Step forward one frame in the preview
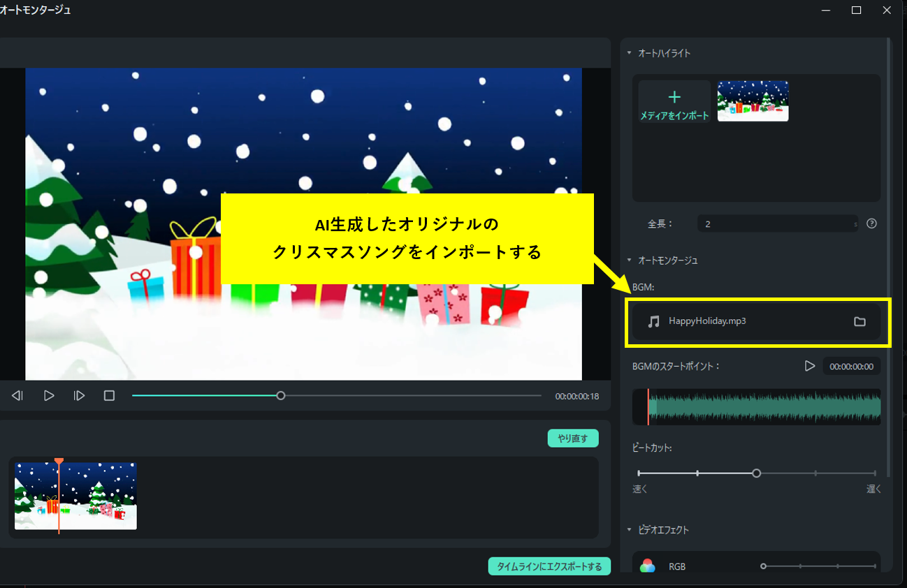 click(x=79, y=395)
